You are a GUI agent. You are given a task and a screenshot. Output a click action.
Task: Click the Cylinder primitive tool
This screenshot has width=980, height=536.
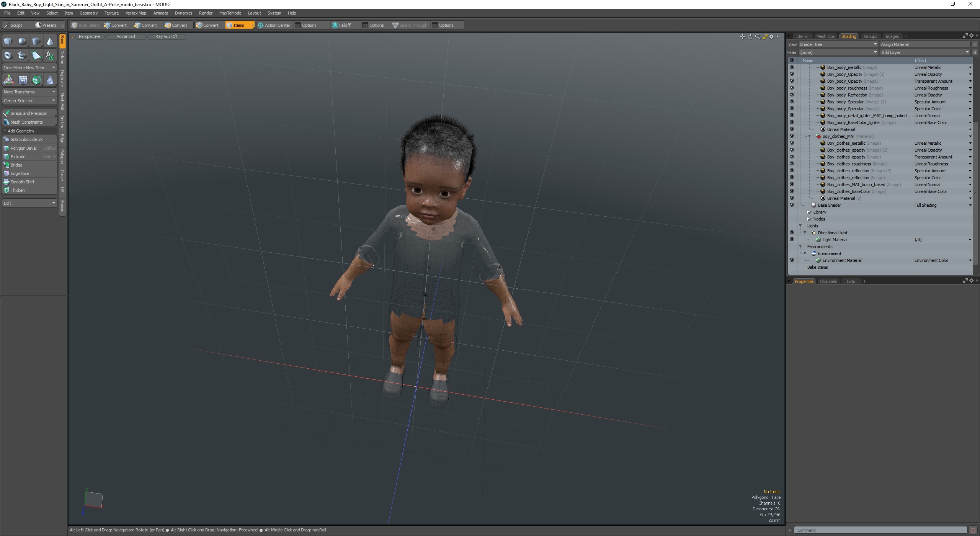pyautogui.click(x=36, y=41)
